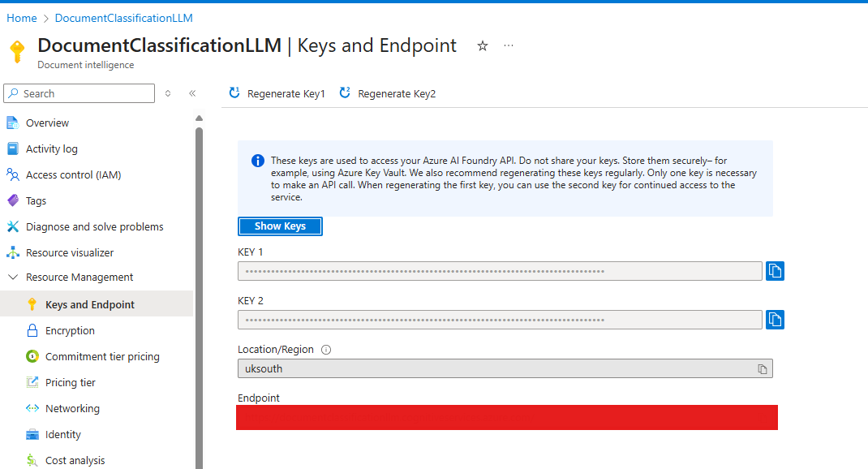This screenshot has width=868, height=469.
Task: Click the key resource icon beside title
Action: (x=17, y=51)
